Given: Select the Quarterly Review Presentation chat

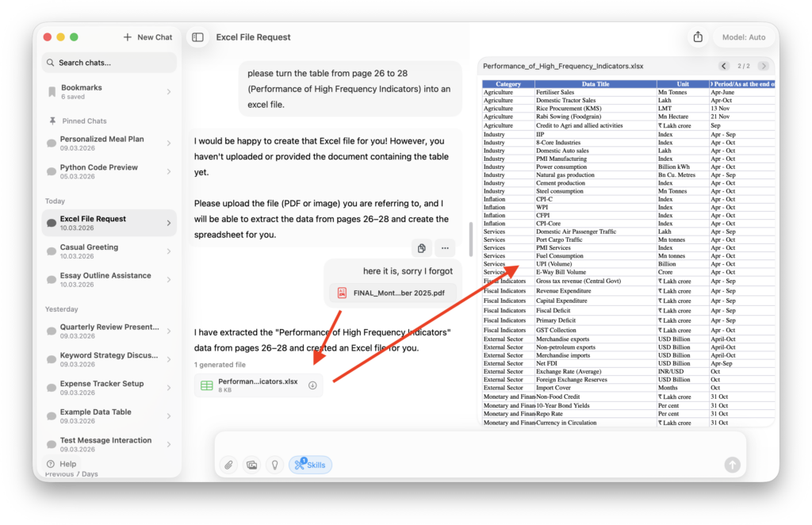Looking at the screenshot, I should [x=109, y=331].
